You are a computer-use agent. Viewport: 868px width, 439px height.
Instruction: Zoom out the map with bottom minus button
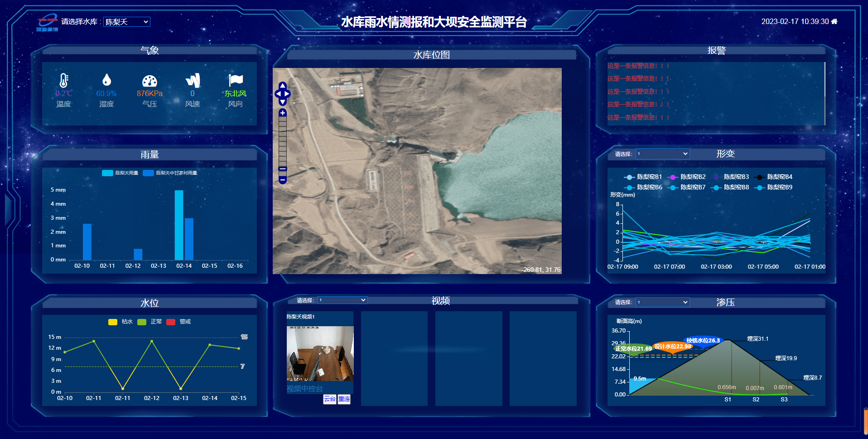click(283, 180)
